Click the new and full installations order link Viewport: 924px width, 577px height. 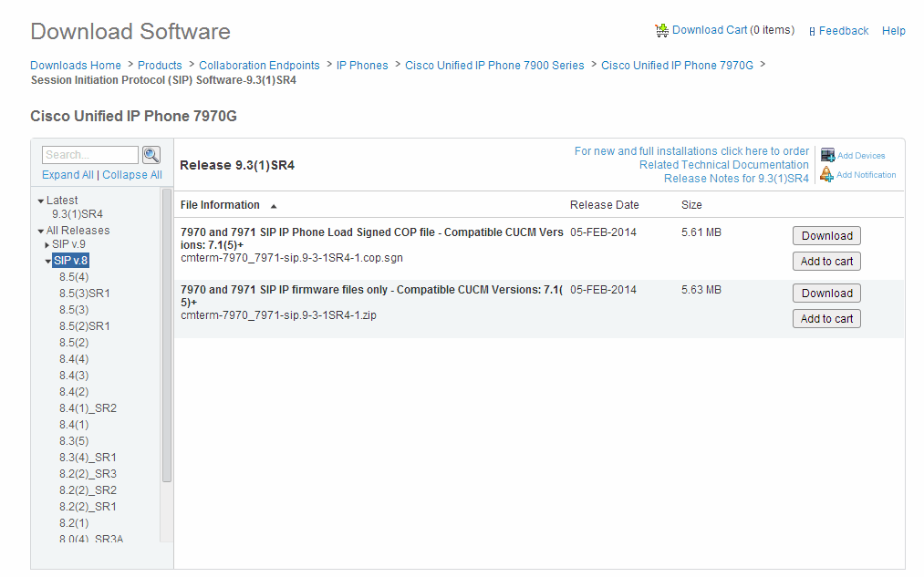tap(691, 151)
